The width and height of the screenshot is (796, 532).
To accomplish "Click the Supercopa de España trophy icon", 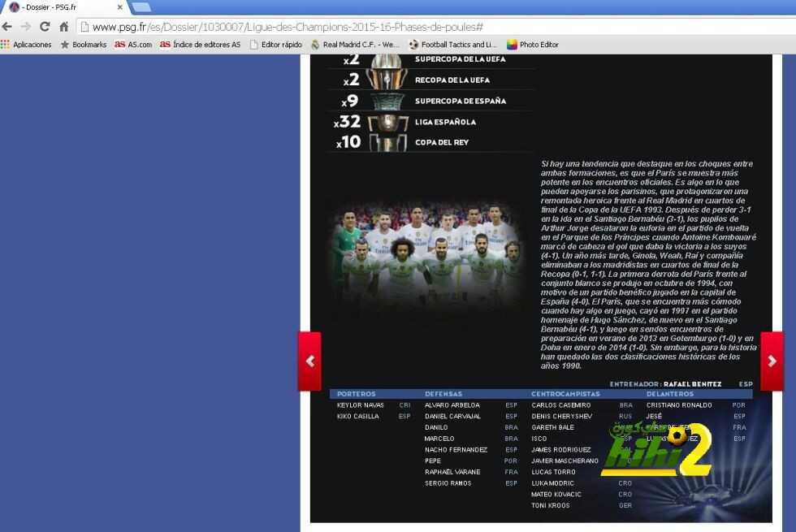I will tap(388, 101).
